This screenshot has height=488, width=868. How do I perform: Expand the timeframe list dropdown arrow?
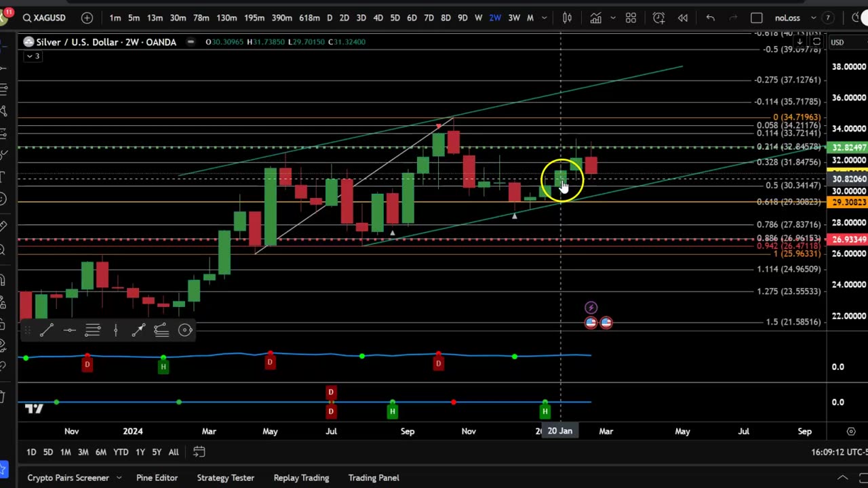click(544, 18)
